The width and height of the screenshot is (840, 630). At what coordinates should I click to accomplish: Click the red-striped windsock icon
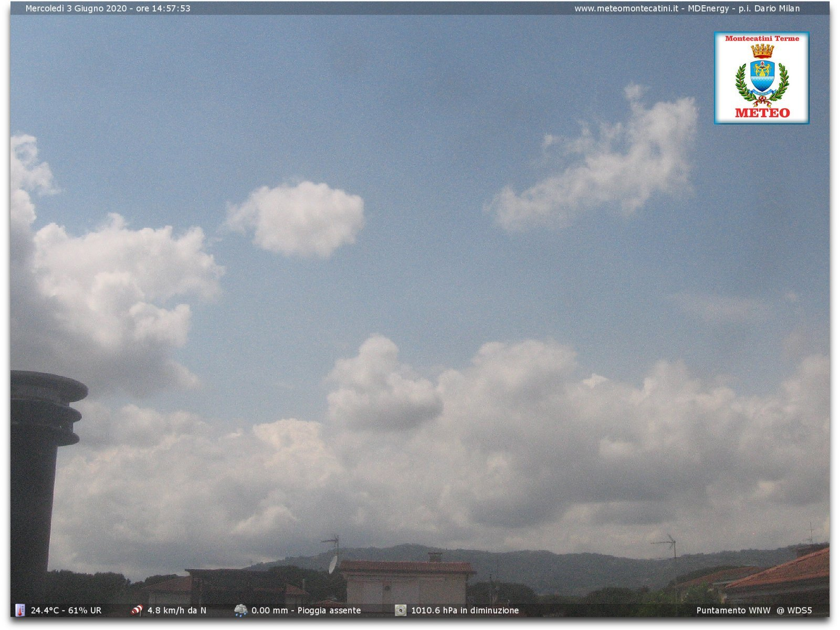pyautogui.click(x=137, y=610)
